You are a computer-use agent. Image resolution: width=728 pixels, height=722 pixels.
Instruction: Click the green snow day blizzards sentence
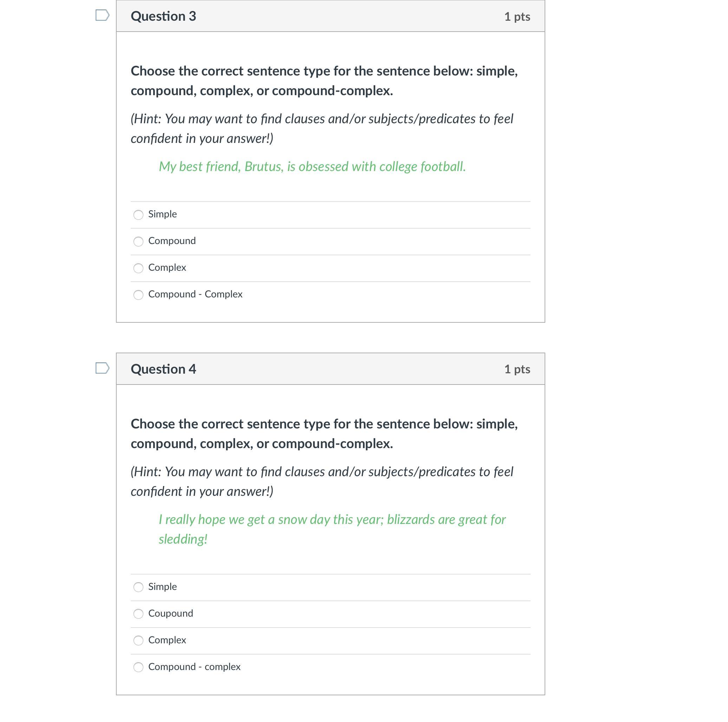(332, 520)
